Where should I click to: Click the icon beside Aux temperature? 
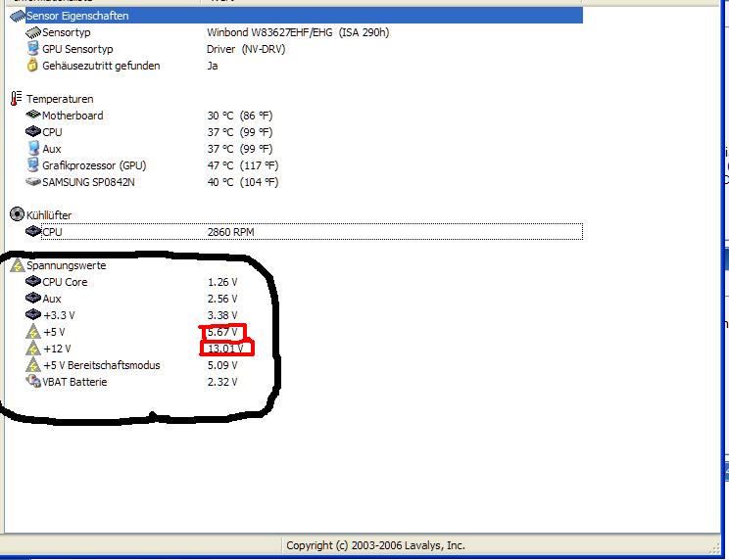[33, 148]
